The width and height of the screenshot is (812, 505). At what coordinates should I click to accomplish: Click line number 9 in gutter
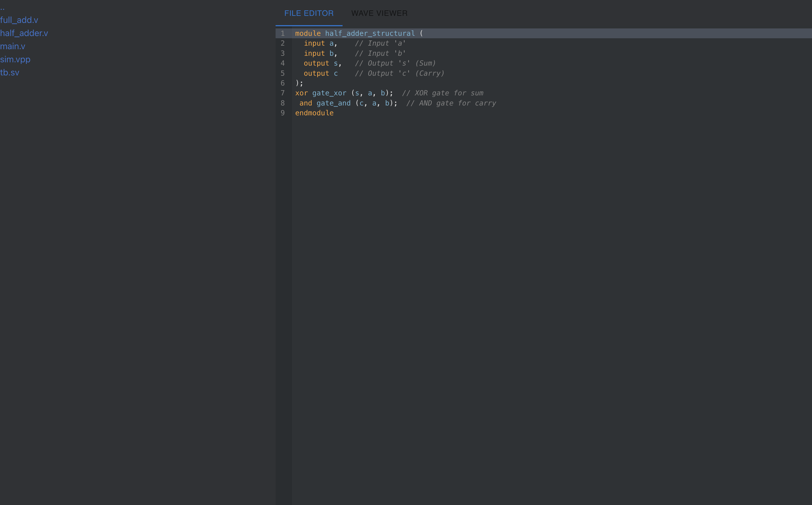point(283,113)
